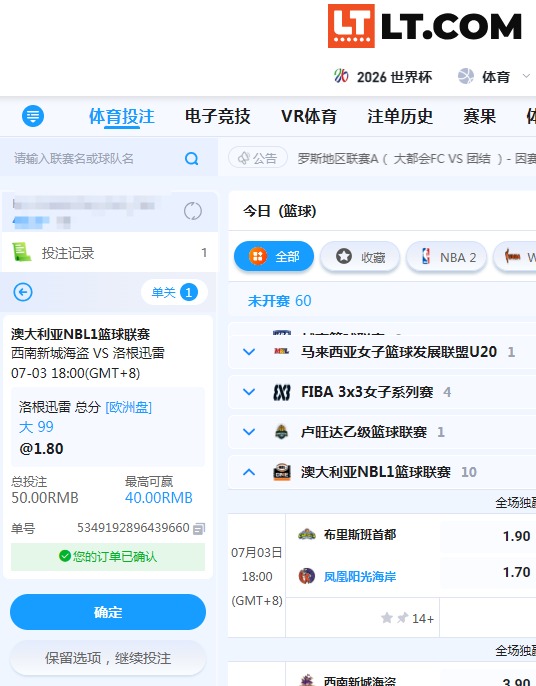Click the 您的订单已确认 confirmation banner
Image resolution: width=536 pixels, height=686 pixels.
click(108, 556)
